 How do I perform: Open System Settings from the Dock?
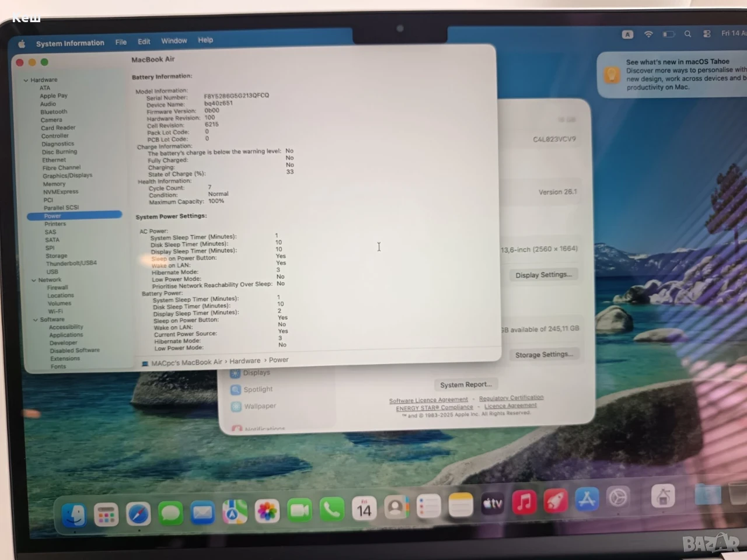pyautogui.click(x=618, y=498)
